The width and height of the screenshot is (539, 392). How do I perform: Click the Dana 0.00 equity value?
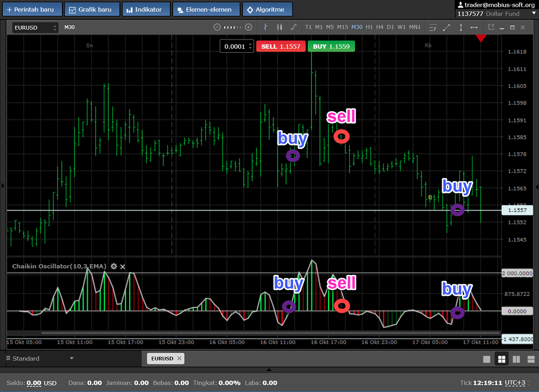coord(95,383)
